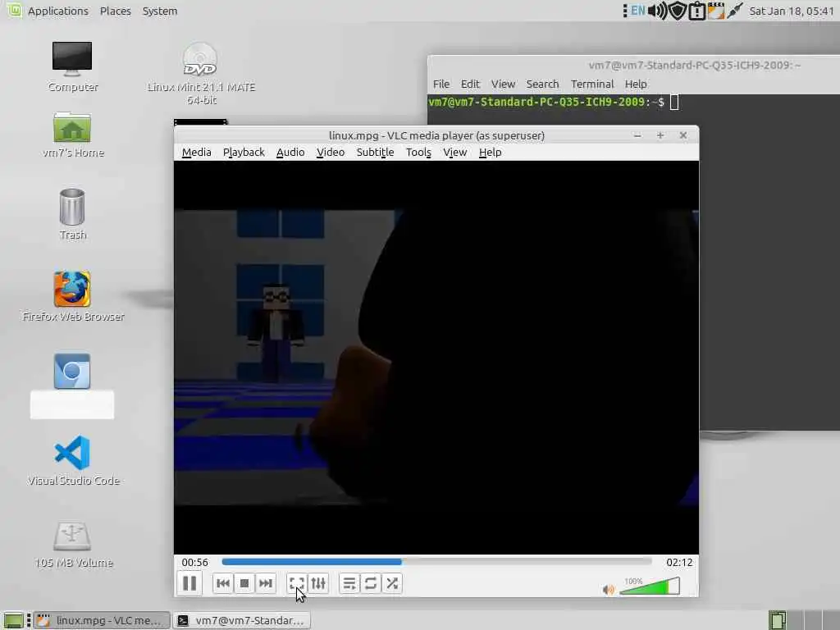Open the Applications menu in top panel
Screen dimensions: 840x630
click(x=58, y=11)
